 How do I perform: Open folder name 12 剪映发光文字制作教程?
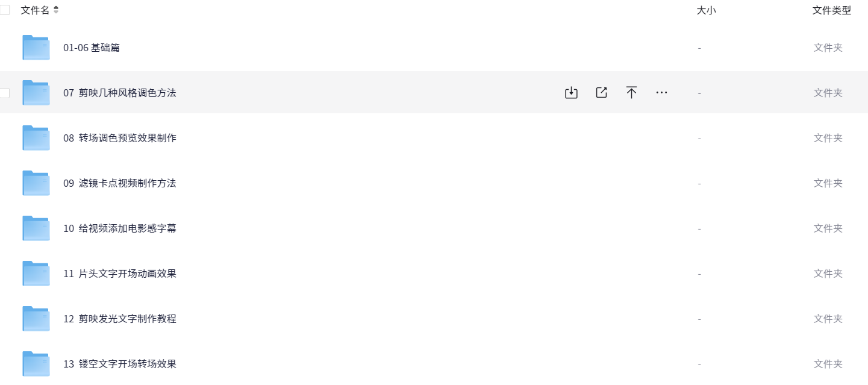coord(120,319)
